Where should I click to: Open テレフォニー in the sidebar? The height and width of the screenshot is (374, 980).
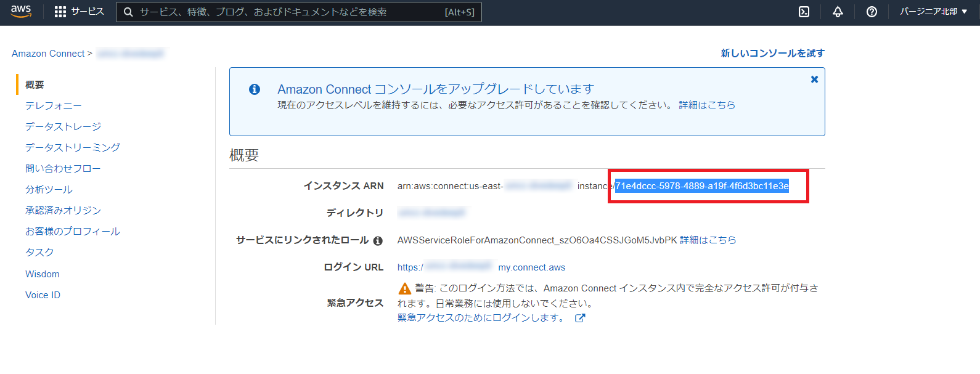tap(54, 106)
